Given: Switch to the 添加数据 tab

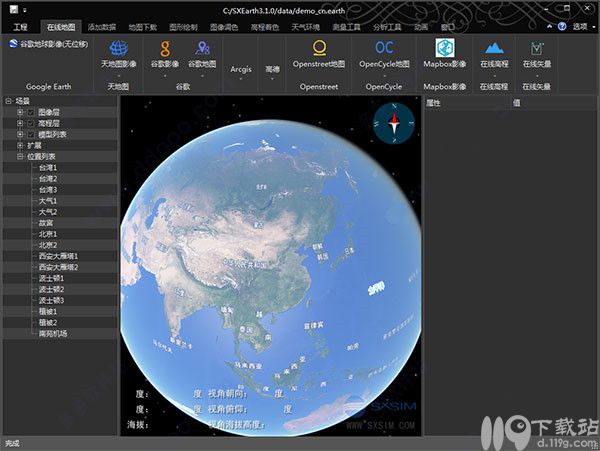Looking at the screenshot, I should [102, 27].
